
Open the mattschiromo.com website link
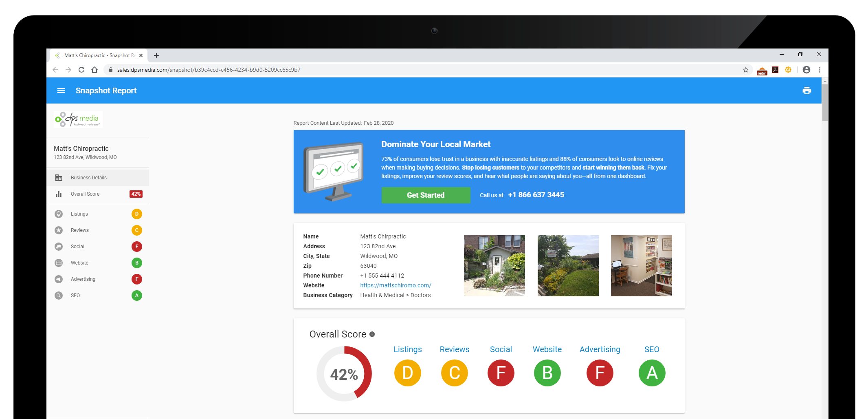396,285
